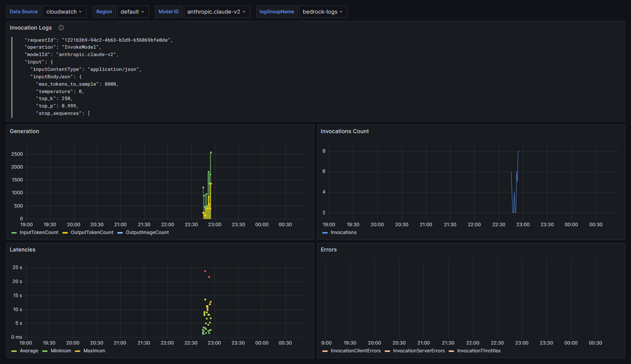This screenshot has height=364, width=631.
Task: Open the cloudwatch Data Source dropdown
Action: click(64, 12)
